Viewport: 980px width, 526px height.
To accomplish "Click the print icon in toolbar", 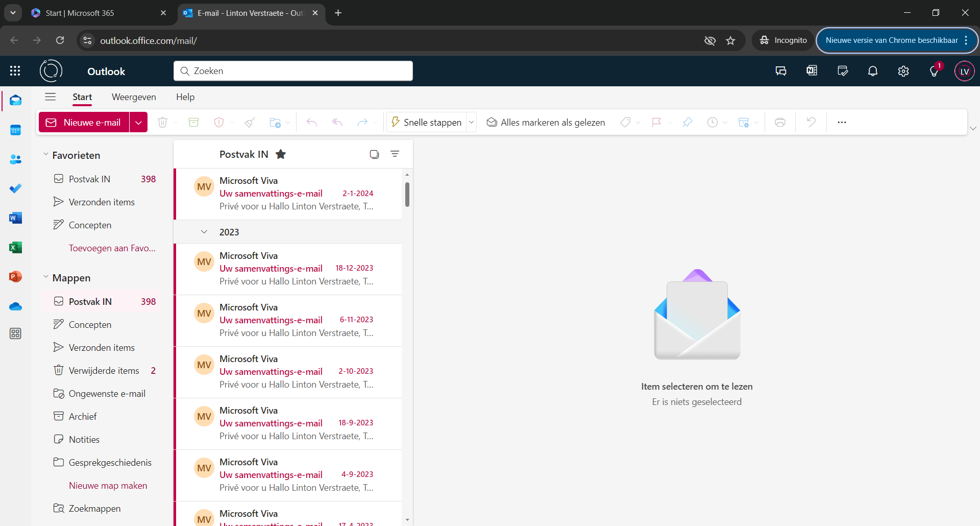I will point(780,122).
